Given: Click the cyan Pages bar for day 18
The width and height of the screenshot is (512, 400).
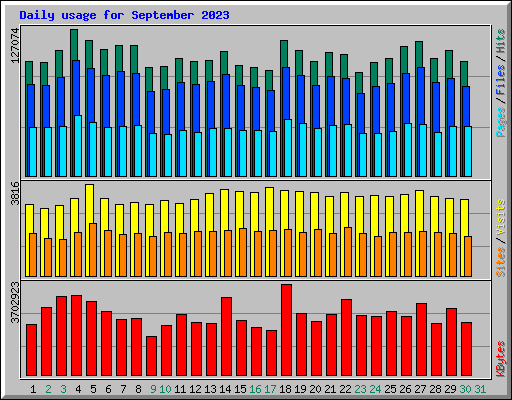Looking at the screenshot, I should 288,148.
